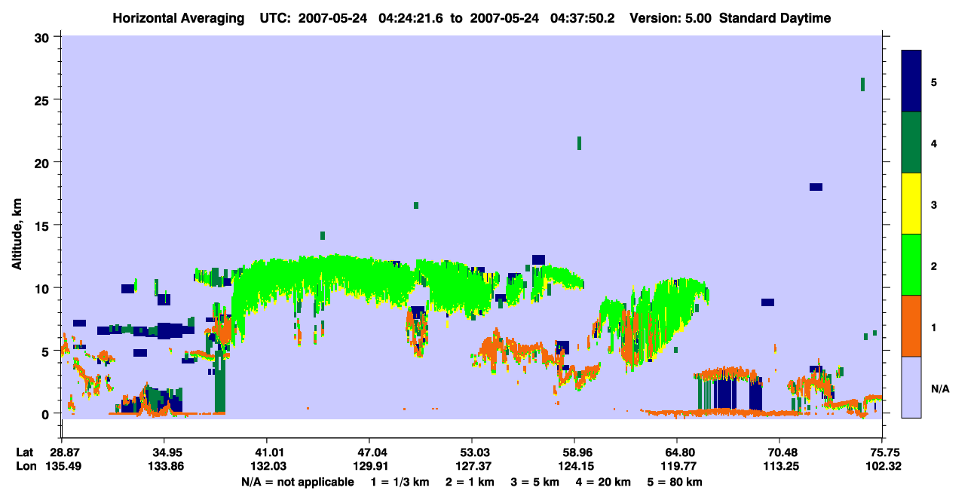Click the legend note '1 = 1/3 km'
The height and width of the screenshot is (503, 980).
399,482
